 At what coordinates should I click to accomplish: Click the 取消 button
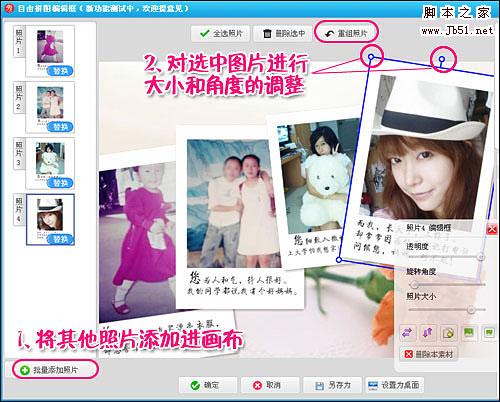tap(270, 385)
